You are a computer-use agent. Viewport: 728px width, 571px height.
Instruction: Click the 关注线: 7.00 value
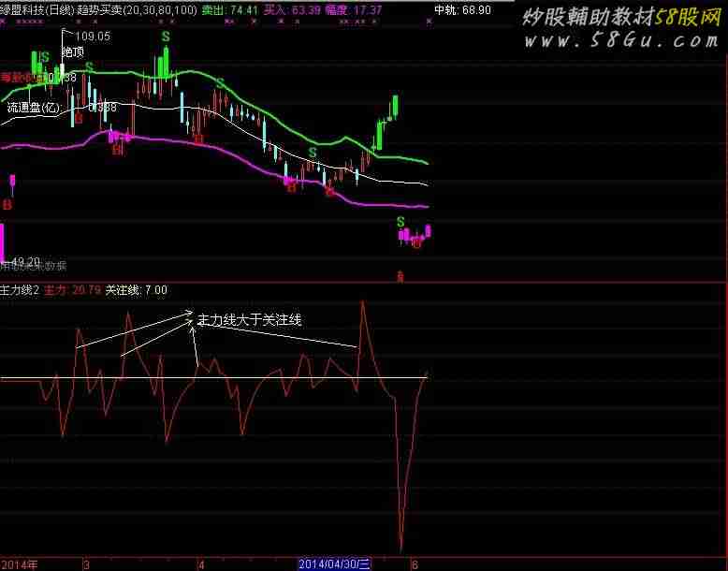[136, 290]
